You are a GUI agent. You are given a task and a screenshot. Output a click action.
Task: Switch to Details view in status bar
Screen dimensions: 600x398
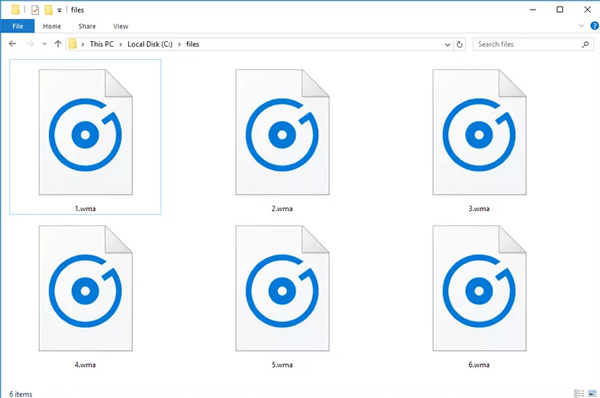(x=579, y=393)
